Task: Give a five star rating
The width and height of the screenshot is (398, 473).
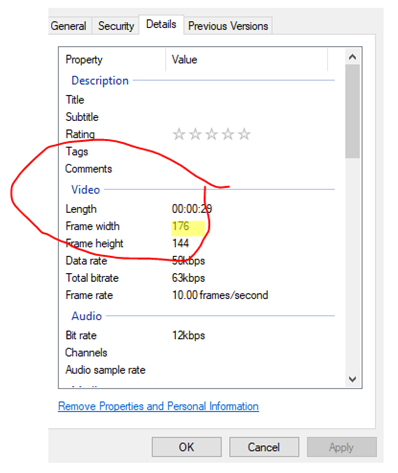Action: (x=244, y=134)
